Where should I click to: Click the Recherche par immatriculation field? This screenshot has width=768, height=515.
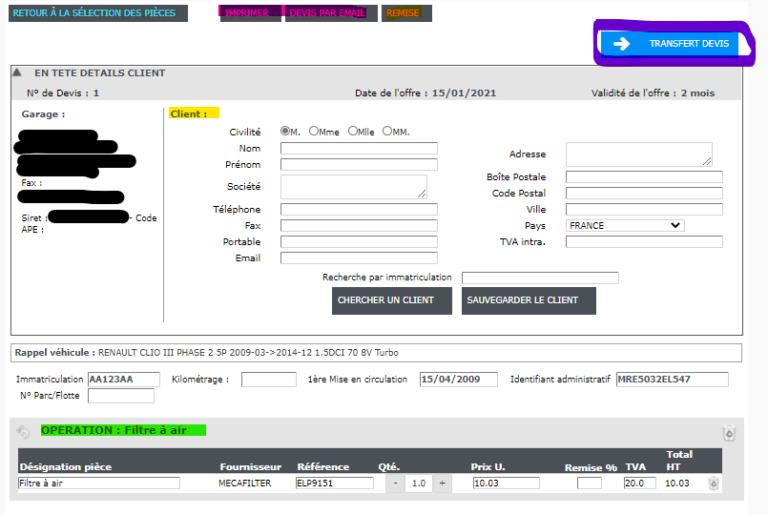(540, 278)
